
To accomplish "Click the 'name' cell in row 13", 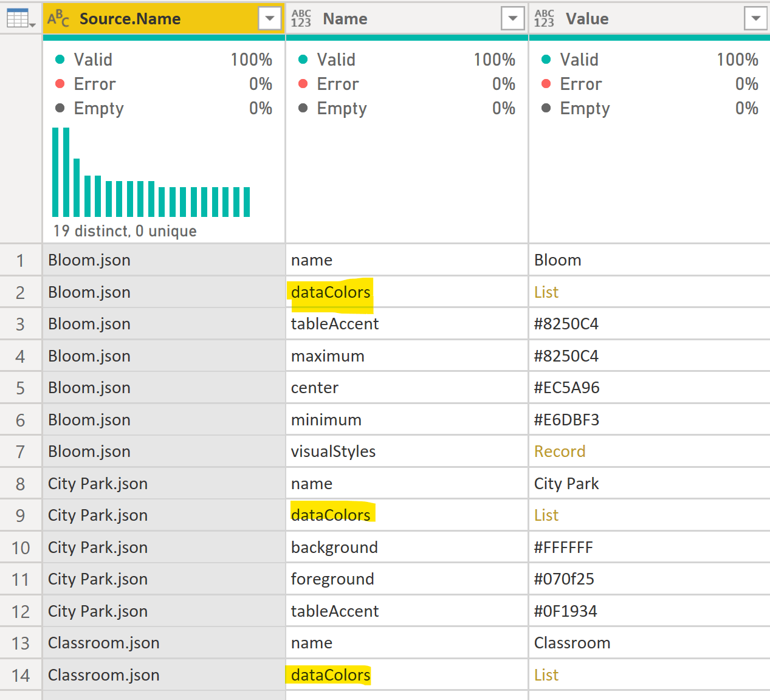I will click(x=407, y=643).
